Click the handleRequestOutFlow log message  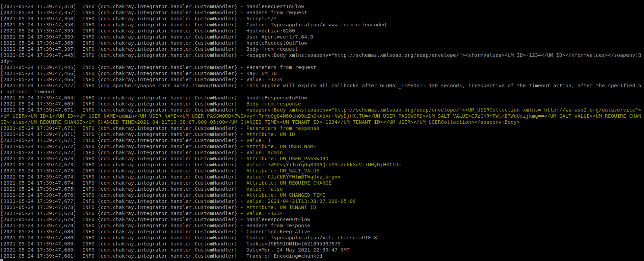[x=276, y=43]
